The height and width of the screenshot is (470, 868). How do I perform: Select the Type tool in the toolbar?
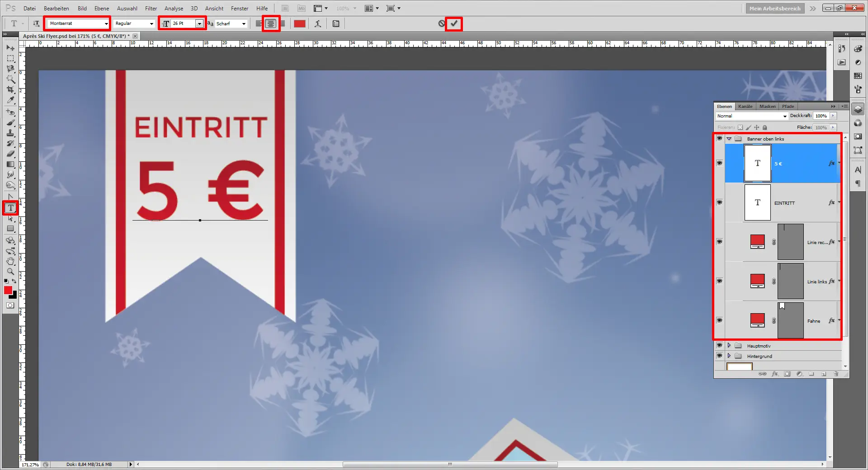pyautogui.click(x=10, y=207)
